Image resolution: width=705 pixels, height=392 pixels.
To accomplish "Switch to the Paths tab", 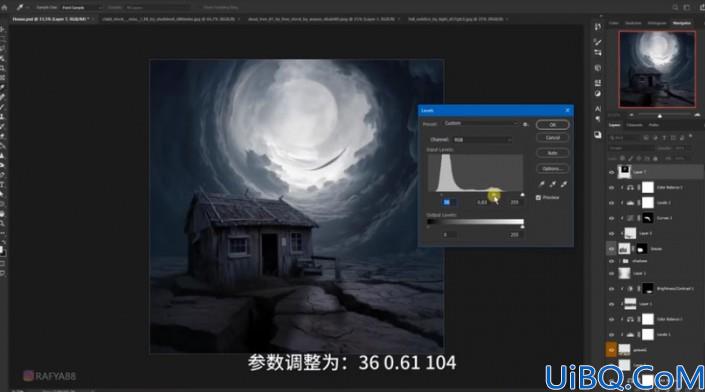I will coord(654,125).
